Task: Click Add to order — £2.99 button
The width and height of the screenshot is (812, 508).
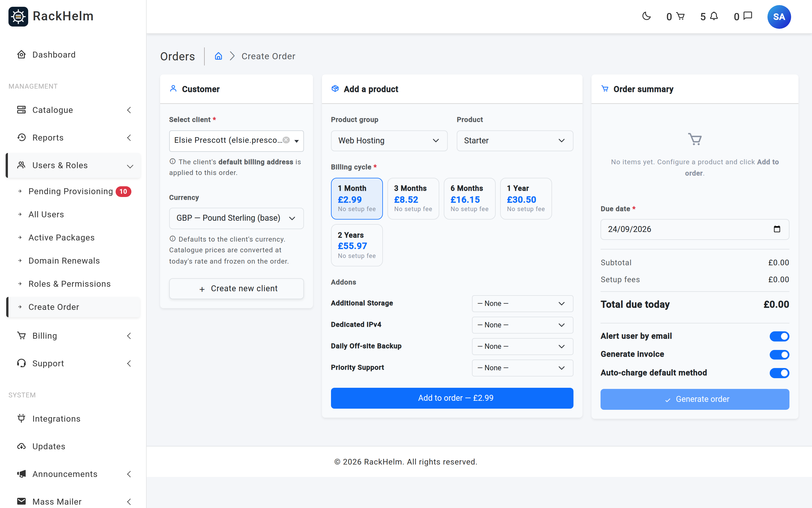Action: tap(452, 398)
